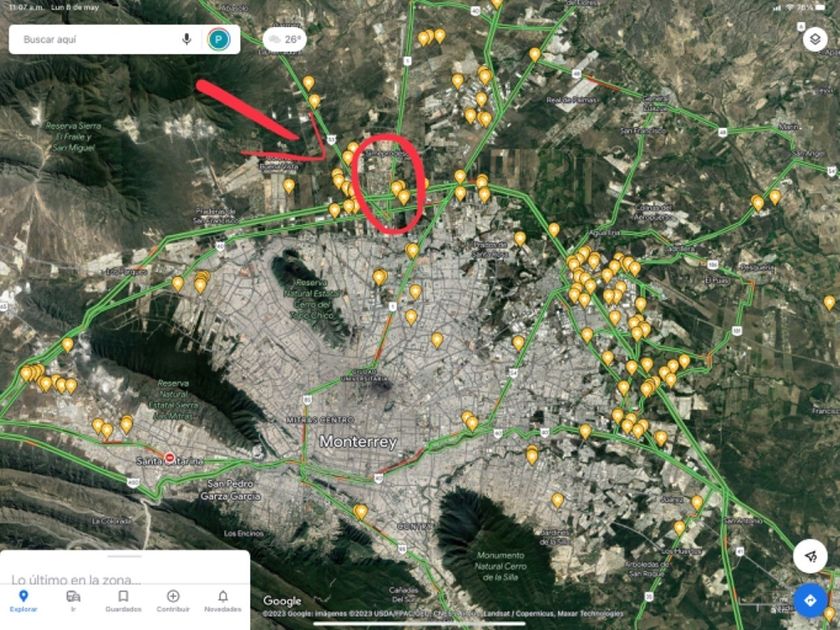Viewport: 840px width, 630px height.
Task: Select the saved pin beside Buena Vista label
Action: coord(289,185)
